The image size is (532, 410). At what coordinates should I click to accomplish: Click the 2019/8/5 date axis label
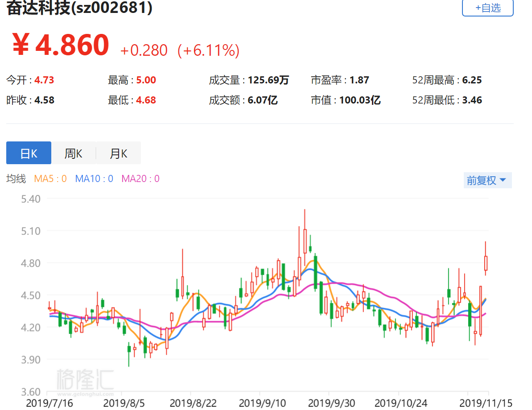coord(124,403)
